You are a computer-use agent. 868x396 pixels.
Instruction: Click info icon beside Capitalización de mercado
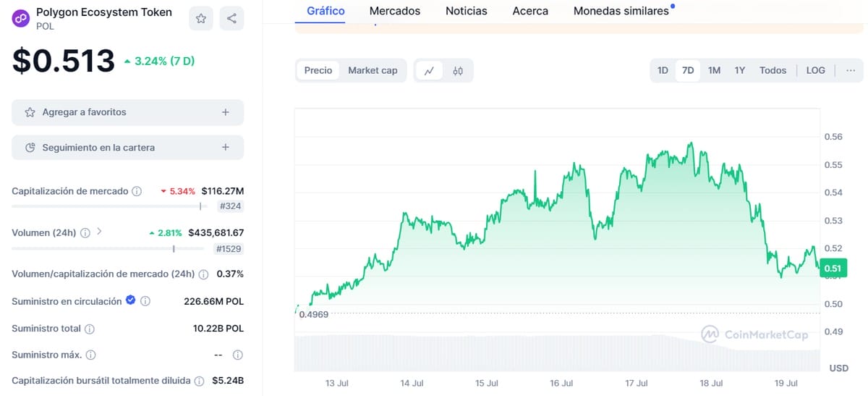coord(136,191)
